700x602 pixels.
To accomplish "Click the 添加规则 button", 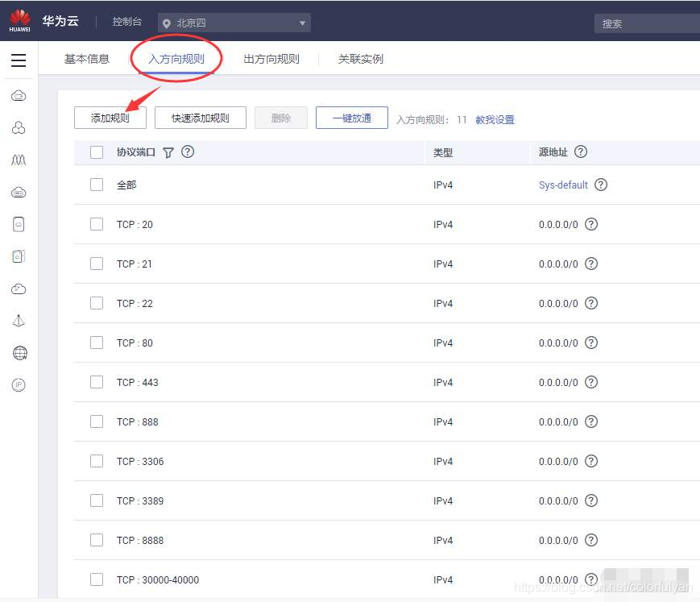I will [110, 118].
